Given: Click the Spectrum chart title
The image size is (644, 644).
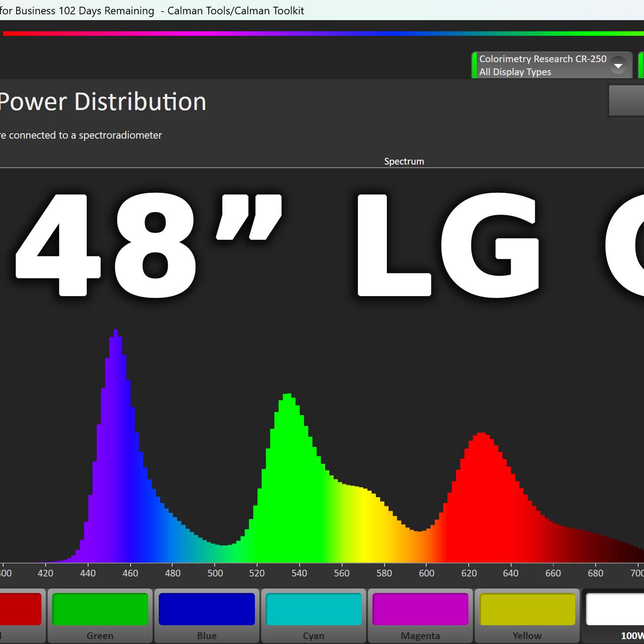Looking at the screenshot, I should (x=404, y=161).
